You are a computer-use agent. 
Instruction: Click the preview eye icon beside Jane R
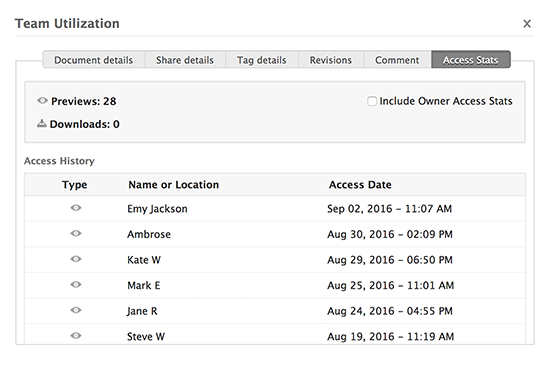tap(76, 310)
